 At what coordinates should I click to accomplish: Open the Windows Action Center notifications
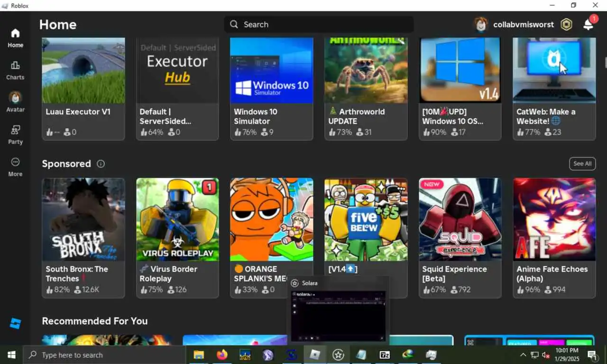click(592, 355)
